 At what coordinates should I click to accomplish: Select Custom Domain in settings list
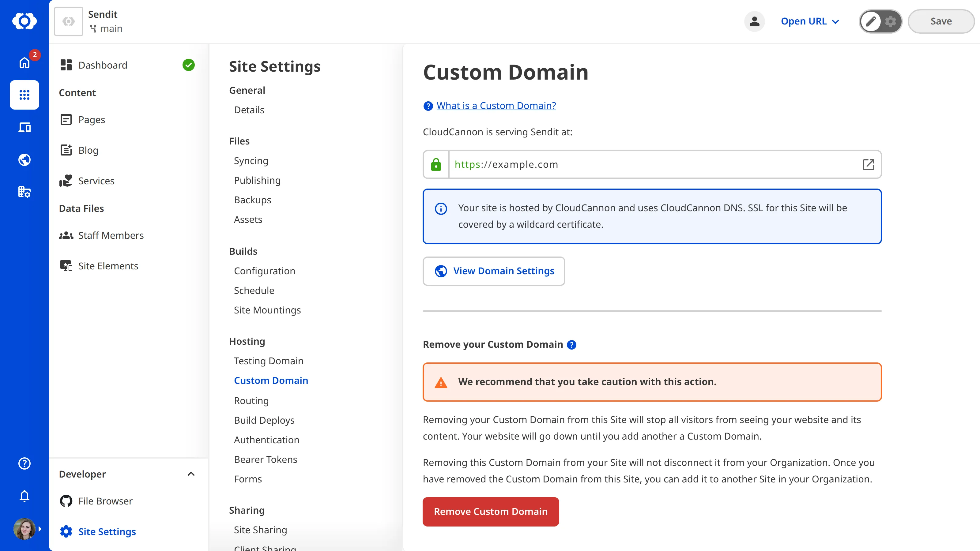pyautogui.click(x=271, y=380)
